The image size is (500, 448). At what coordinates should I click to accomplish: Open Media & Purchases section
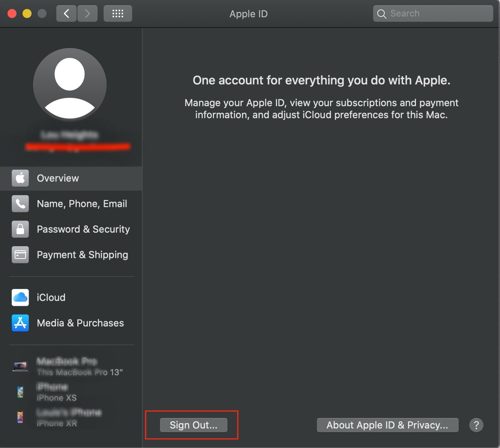point(71,323)
